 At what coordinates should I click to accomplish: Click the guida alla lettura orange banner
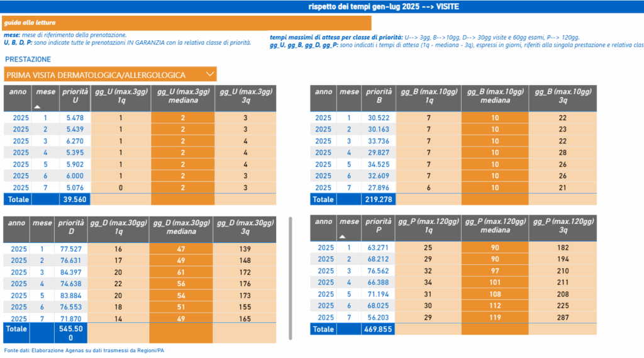pyautogui.click(x=187, y=23)
